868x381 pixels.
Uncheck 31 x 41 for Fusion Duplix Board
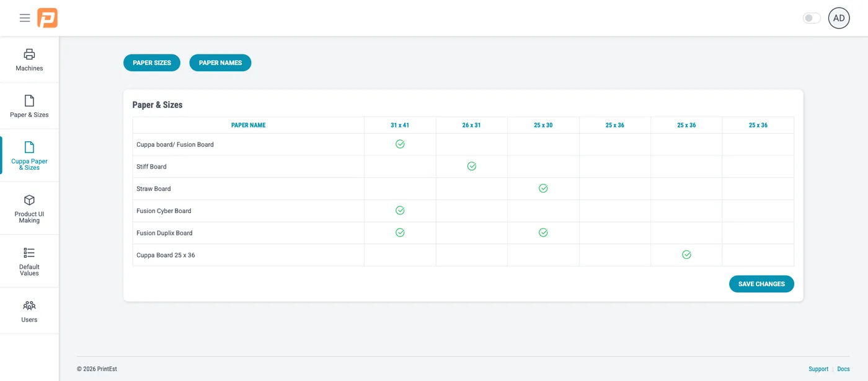(400, 232)
